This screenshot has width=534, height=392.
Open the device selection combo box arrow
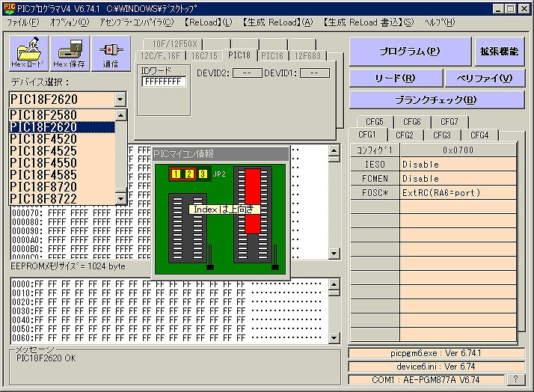pos(120,99)
